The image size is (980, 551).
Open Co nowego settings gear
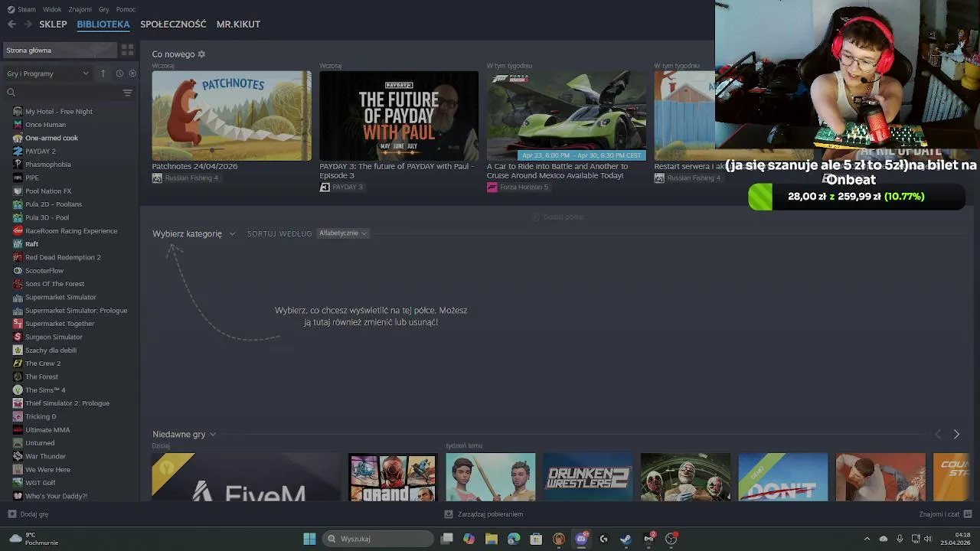(x=201, y=54)
